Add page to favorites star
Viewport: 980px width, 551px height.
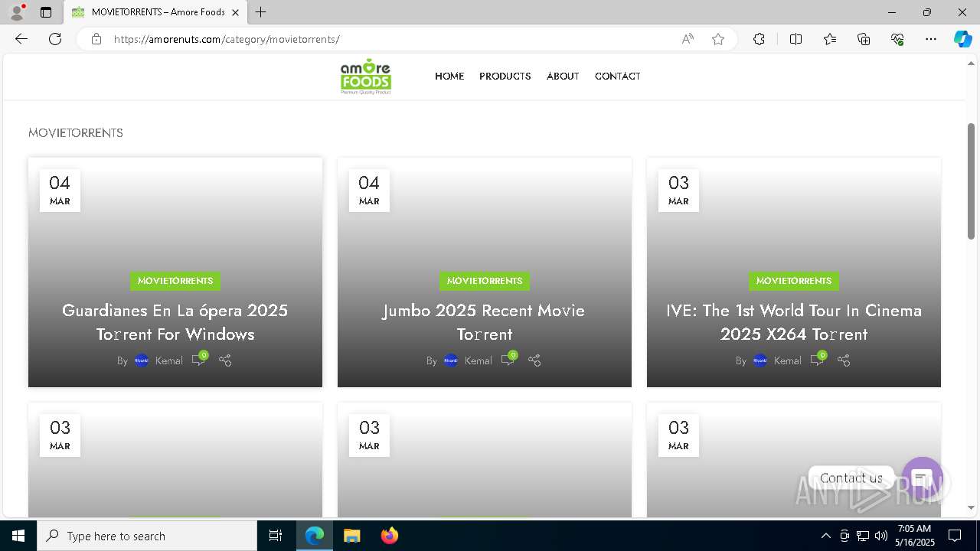coord(718,39)
